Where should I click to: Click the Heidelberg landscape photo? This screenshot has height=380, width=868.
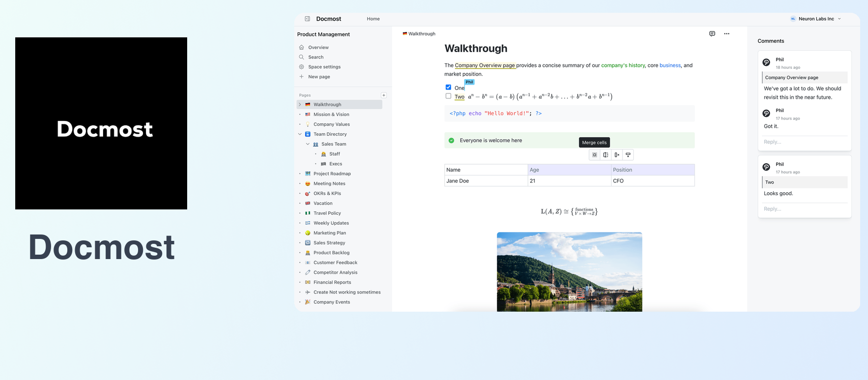tap(569, 272)
